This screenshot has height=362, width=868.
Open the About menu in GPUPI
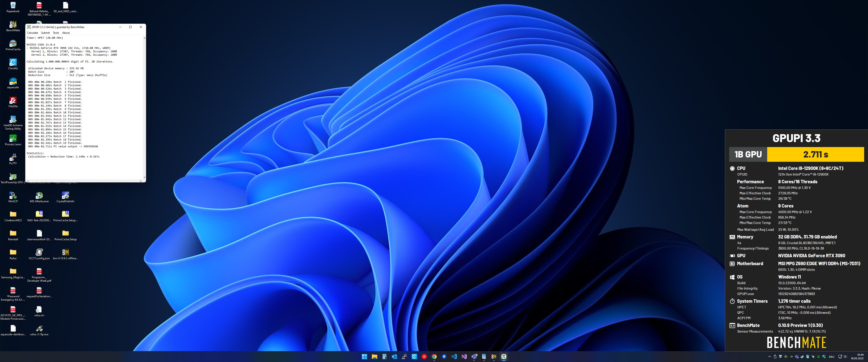tap(66, 33)
